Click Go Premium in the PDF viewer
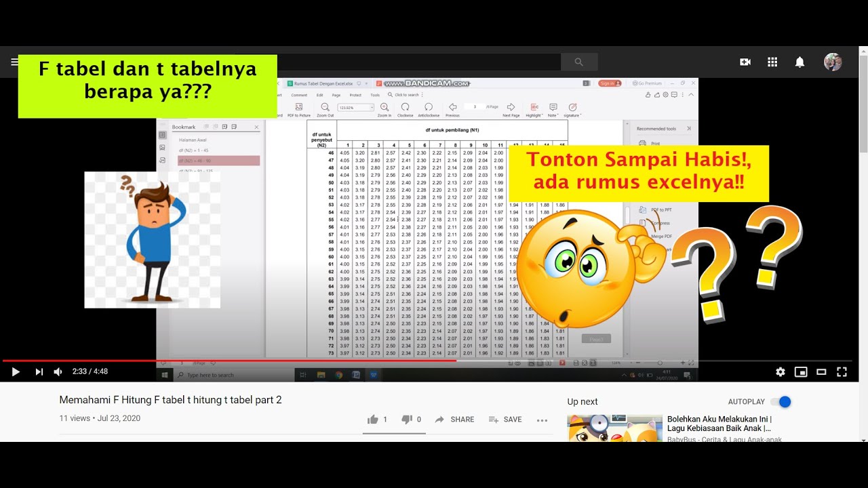868x488 pixels. click(x=648, y=83)
